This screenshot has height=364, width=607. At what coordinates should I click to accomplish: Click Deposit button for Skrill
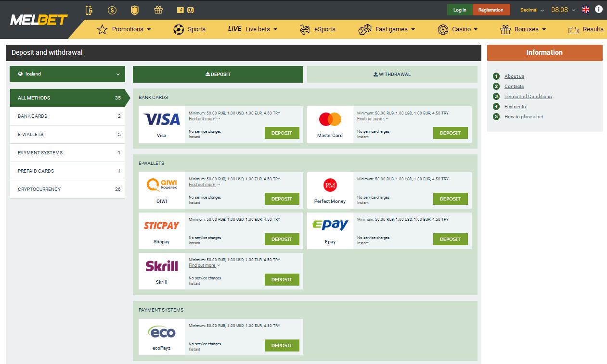tap(282, 280)
